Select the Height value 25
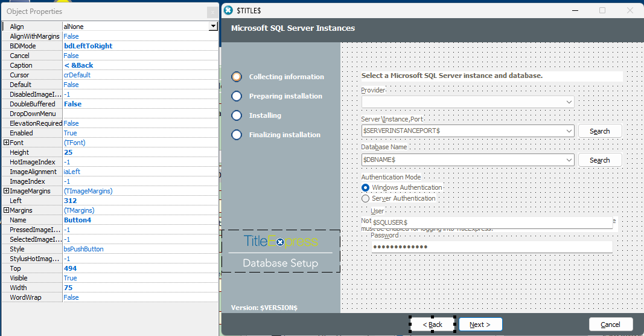The height and width of the screenshot is (336, 644). click(68, 152)
